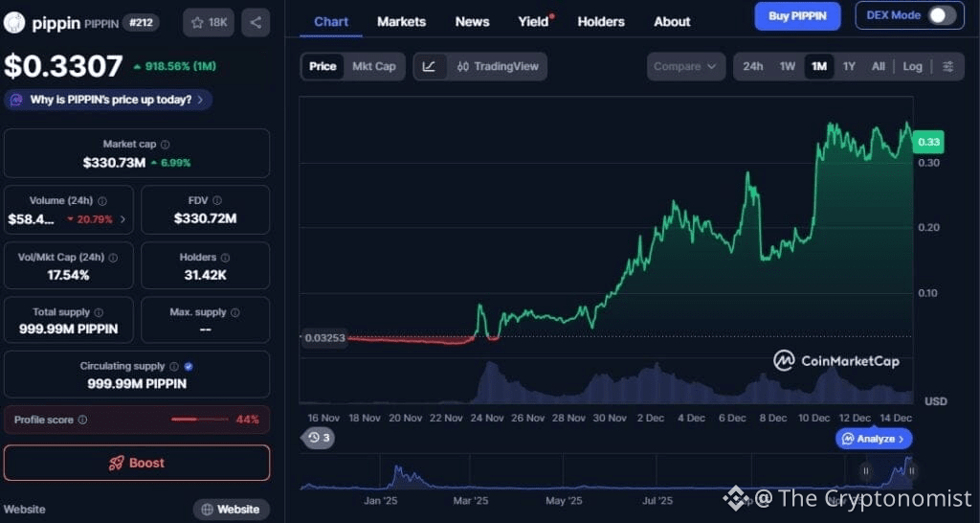Select 1W time range
Image resolution: width=980 pixels, height=523 pixels.
click(788, 66)
